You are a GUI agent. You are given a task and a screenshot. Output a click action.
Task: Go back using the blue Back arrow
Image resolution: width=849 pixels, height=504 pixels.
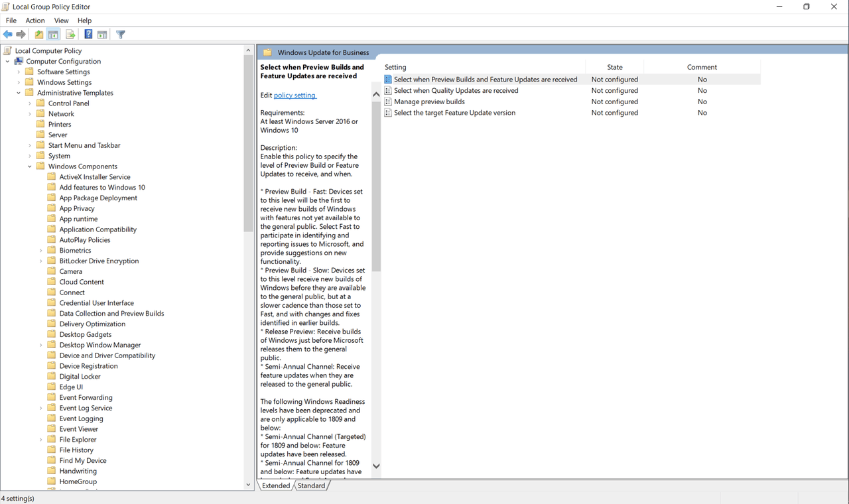pyautogui.click(x=8, y=34)
